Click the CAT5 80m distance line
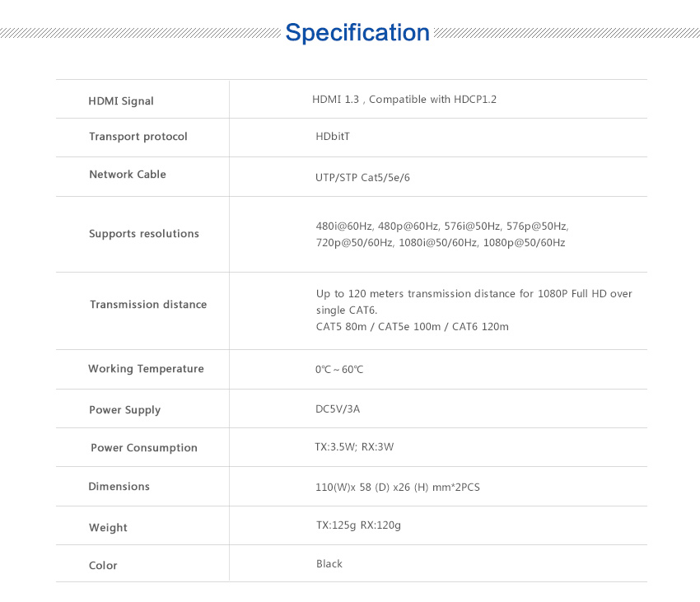Screen dimensions: 700x602 [412, 327]
